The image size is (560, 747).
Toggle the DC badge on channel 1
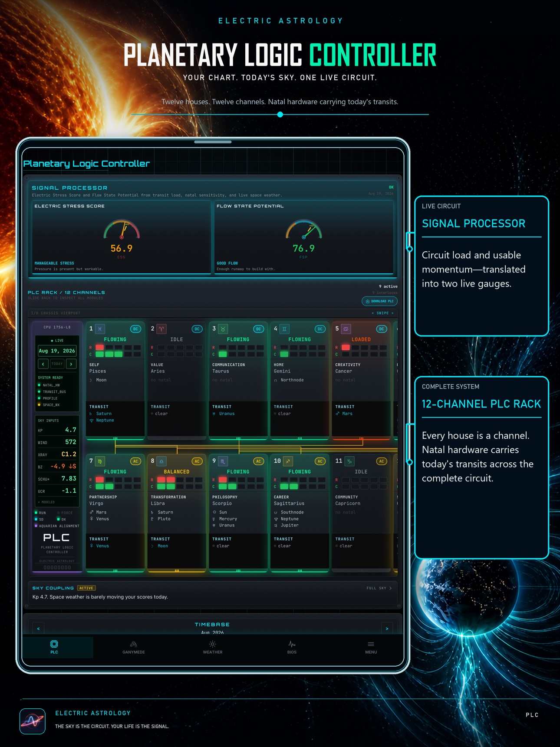click(135, 329)
